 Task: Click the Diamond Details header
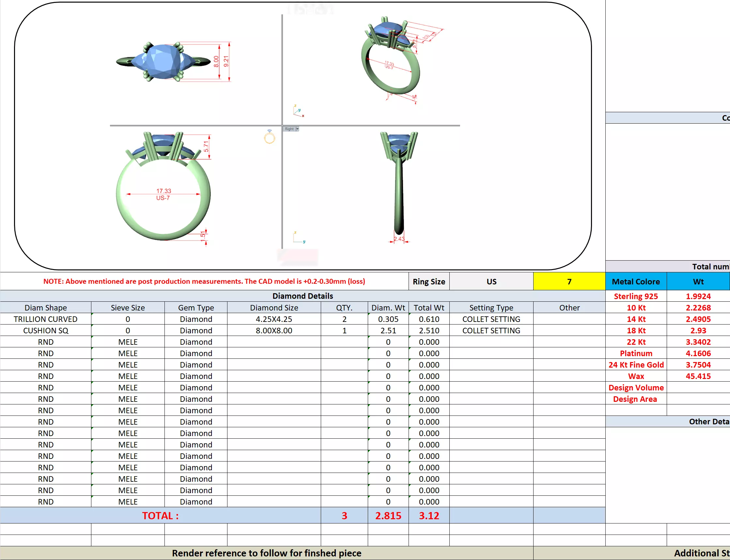pyautogui.click(x=303, y=296)
